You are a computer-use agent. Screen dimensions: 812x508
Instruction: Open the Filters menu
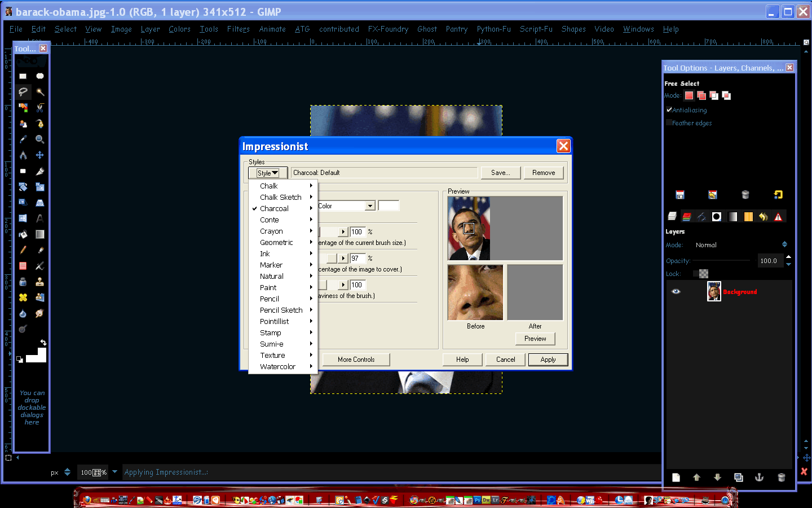pyautogui.click(x=238, y=29)
